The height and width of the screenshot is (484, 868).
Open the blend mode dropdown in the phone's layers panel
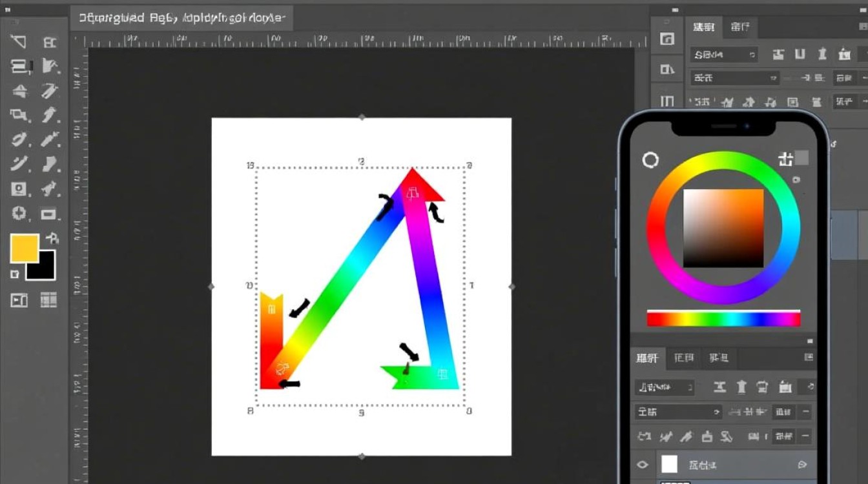pyautogui.click(x=677, y=412)
